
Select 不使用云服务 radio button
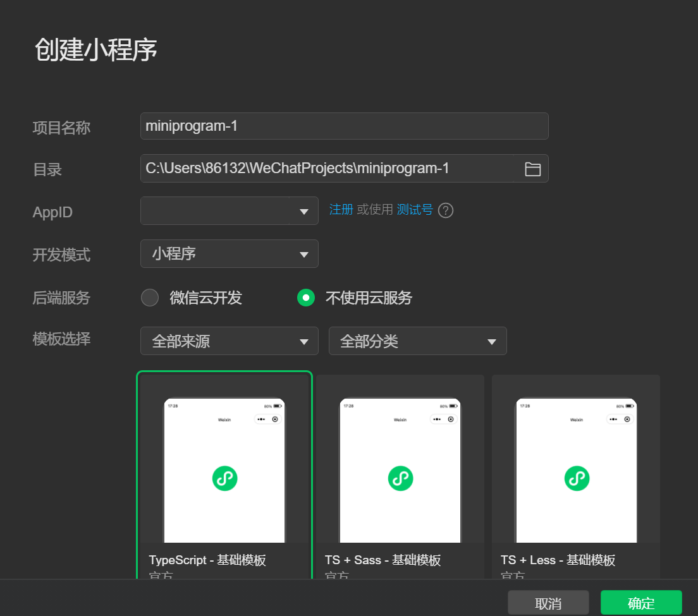(306, 298)
